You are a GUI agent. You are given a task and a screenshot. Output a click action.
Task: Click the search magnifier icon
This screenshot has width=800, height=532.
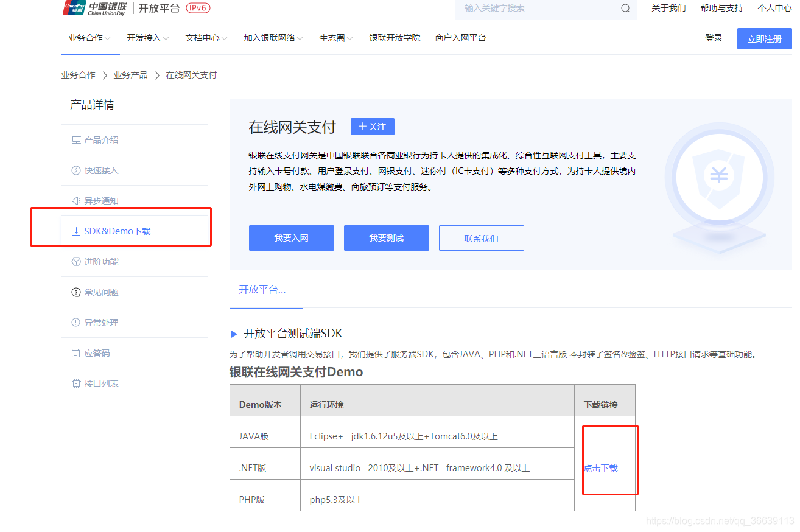tap(625, 8)
